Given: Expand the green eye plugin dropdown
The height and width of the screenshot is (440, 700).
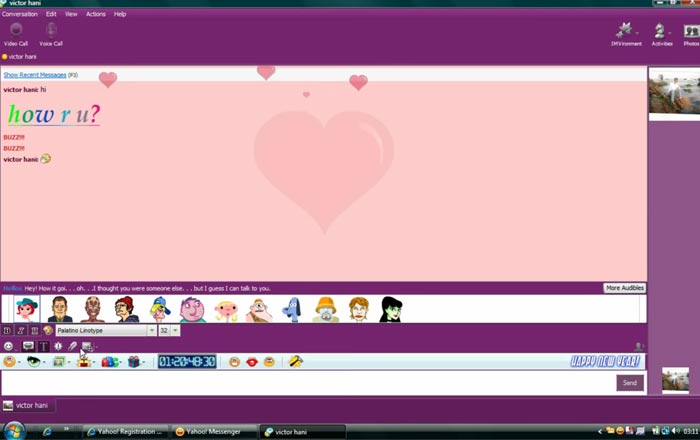Looking at the screenshot, I should [x=44, y=362].
